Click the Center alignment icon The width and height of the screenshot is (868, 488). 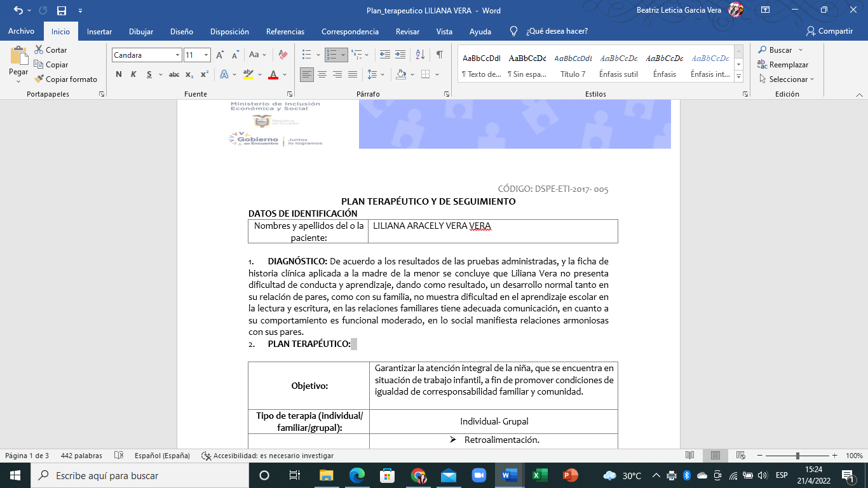pyautogui.click(x=322, y=74)
